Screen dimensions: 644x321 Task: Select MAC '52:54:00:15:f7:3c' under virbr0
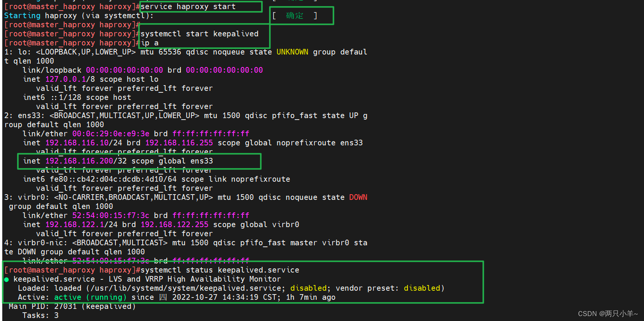pos(111,215)
